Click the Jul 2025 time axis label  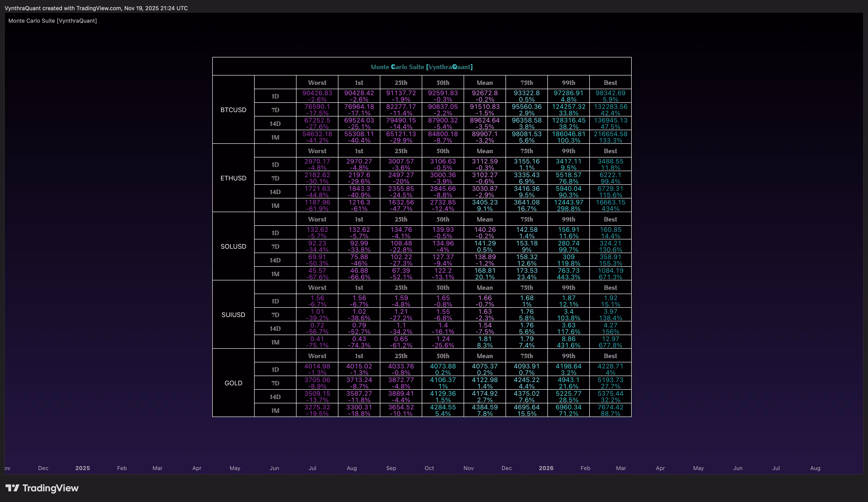(312, 468)
